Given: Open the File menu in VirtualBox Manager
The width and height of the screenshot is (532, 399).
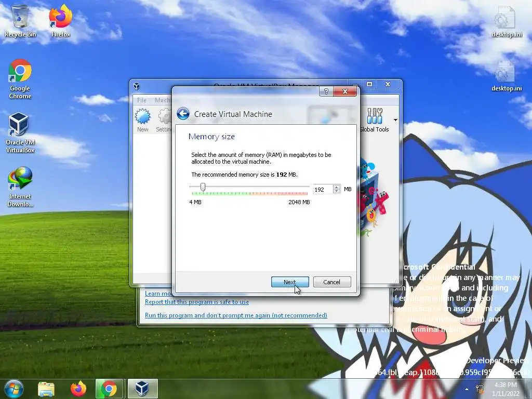Looking at the screenshot, I should coord(142,100).
